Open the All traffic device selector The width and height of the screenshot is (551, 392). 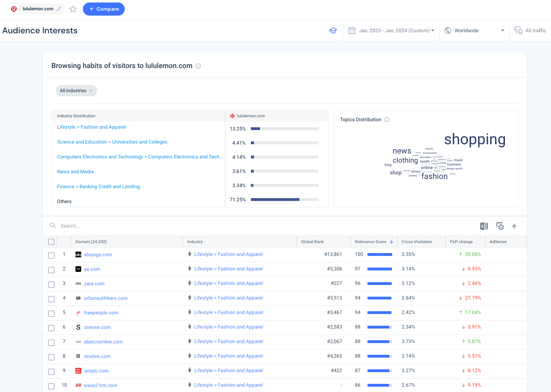pos(530,30)
